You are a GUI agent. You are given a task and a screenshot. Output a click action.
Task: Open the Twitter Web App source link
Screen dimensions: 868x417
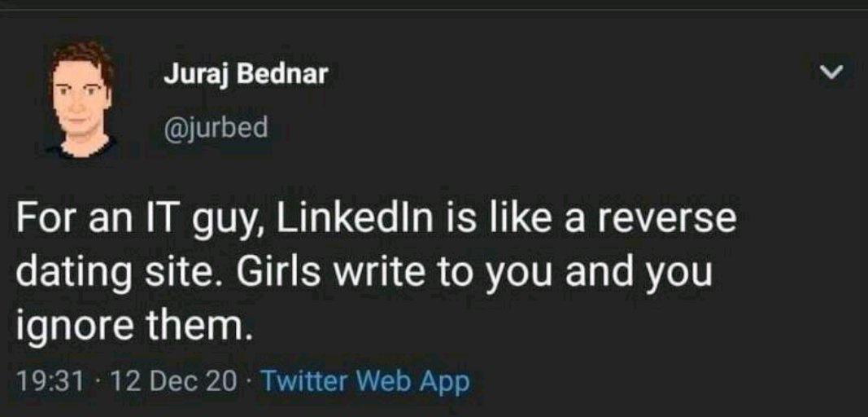(x=364, y=381)
